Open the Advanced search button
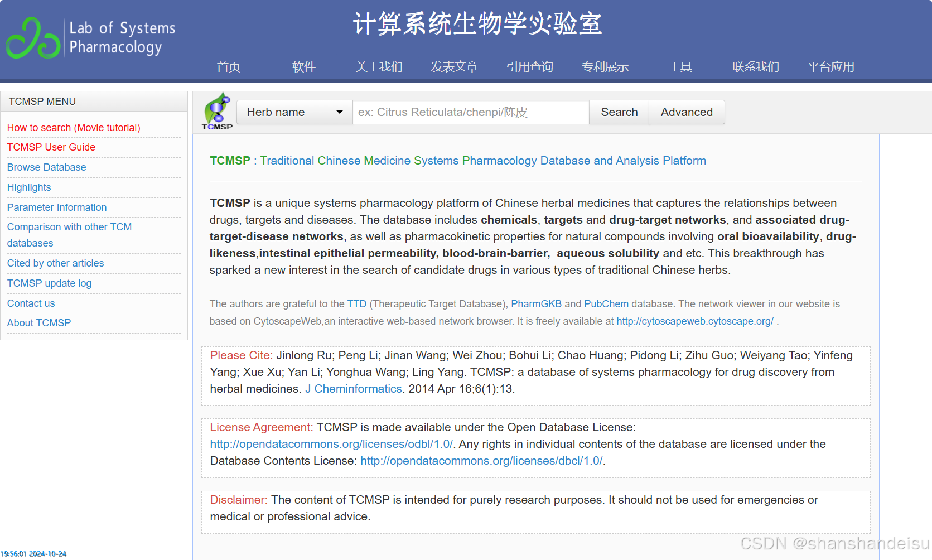The width and height of the screenshot is (932, 560). click(687, 112)
